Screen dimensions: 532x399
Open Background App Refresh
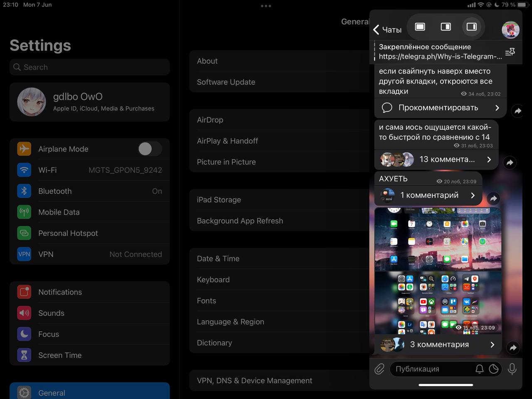click(x=279, y=221)
